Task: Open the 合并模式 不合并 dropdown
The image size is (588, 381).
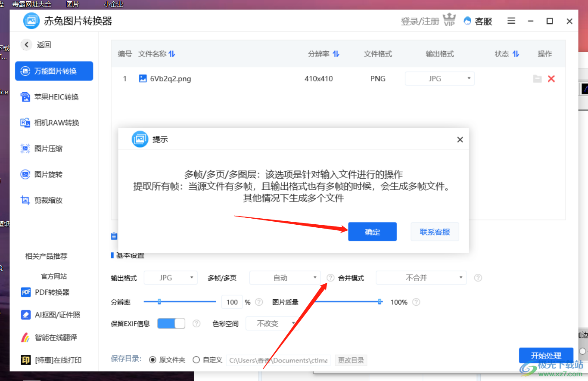Action: point(421,278)
